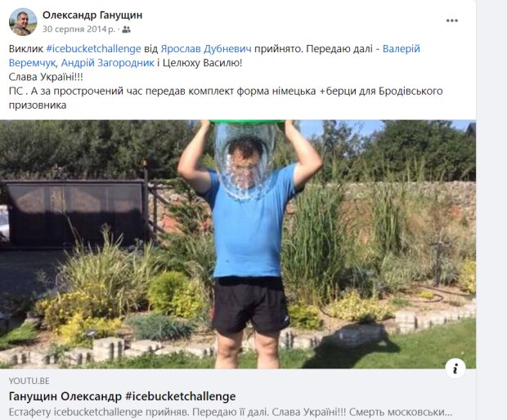Follow the #icebucketchallenge hashtag in post text
This screenshot has height=420, width=507.
93,49
